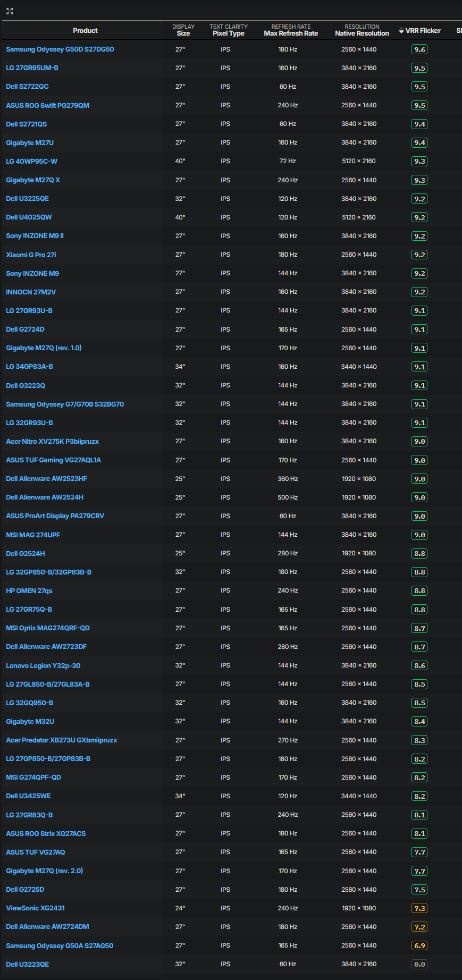Open Gigabyte M27U product link
The height and width of the screenshot is (980, 462).
[30, 142]
